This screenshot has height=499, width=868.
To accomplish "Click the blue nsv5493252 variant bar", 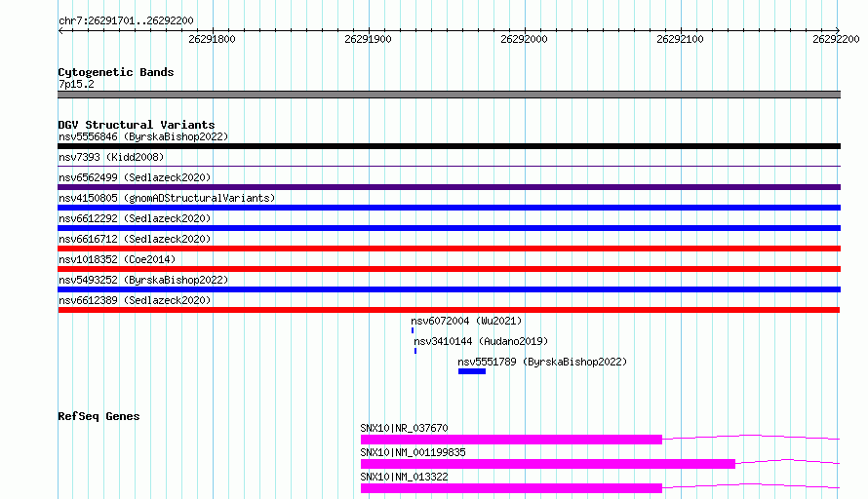I will 449,289.
